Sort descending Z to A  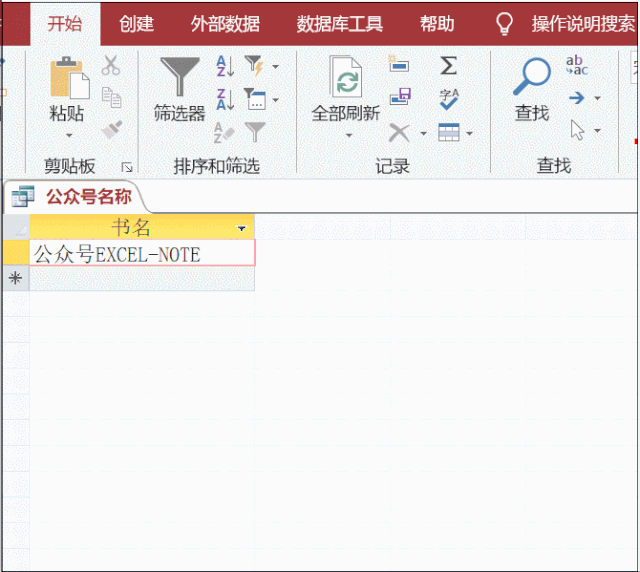point(225,100)
